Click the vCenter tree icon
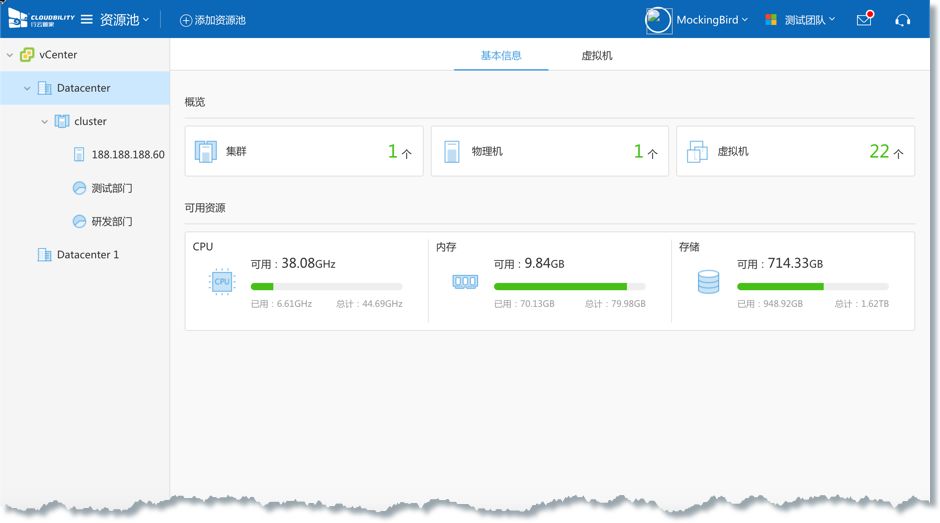This screenshot has height=523, width=940. click(27, 55)
